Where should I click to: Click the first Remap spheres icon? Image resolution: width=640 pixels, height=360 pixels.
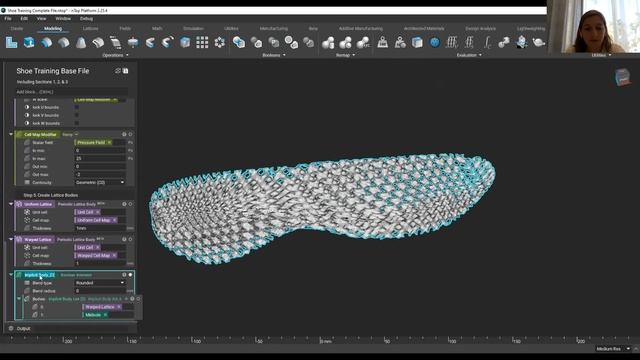328,42
